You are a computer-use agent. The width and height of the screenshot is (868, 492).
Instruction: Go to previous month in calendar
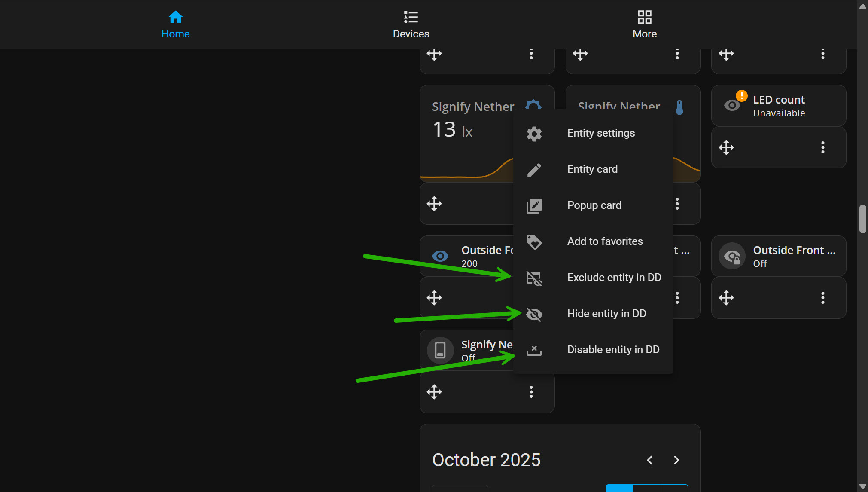[x=649, y=460]
